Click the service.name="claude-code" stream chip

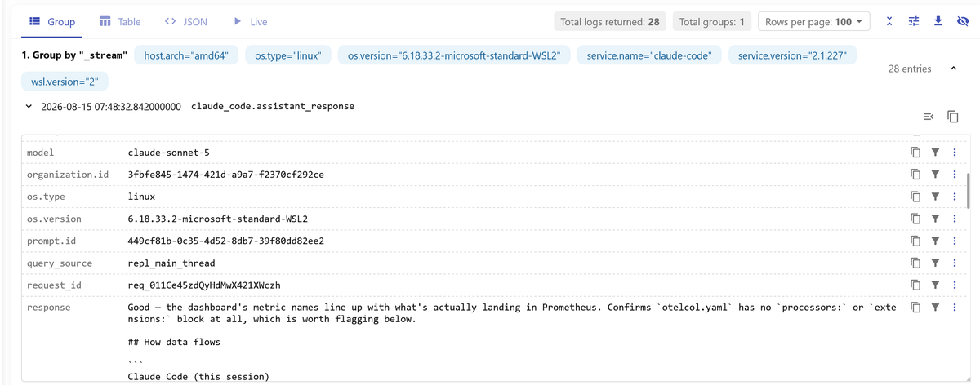[648, 55]
